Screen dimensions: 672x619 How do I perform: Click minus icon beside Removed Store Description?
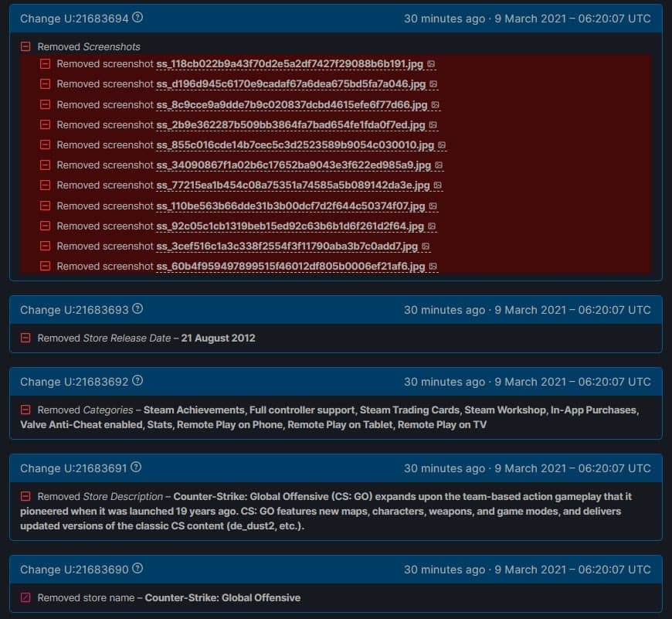click(x=25, y=496)
